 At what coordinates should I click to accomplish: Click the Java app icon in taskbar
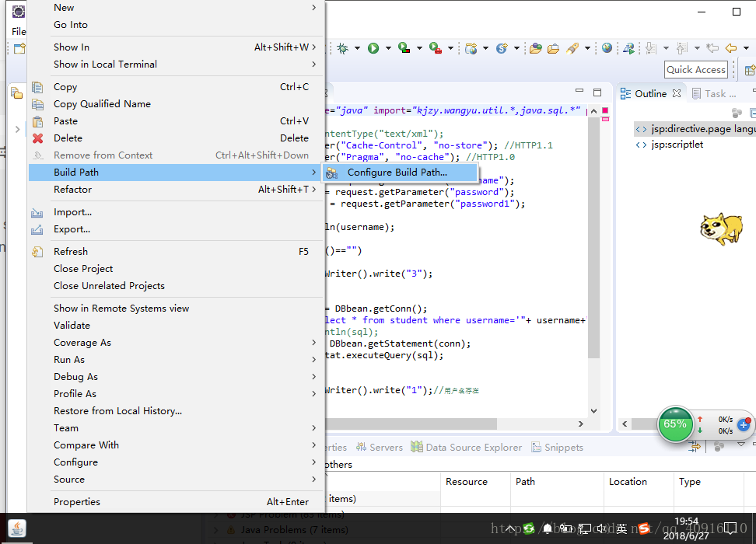pyautogui.click(x=17, y=528)
